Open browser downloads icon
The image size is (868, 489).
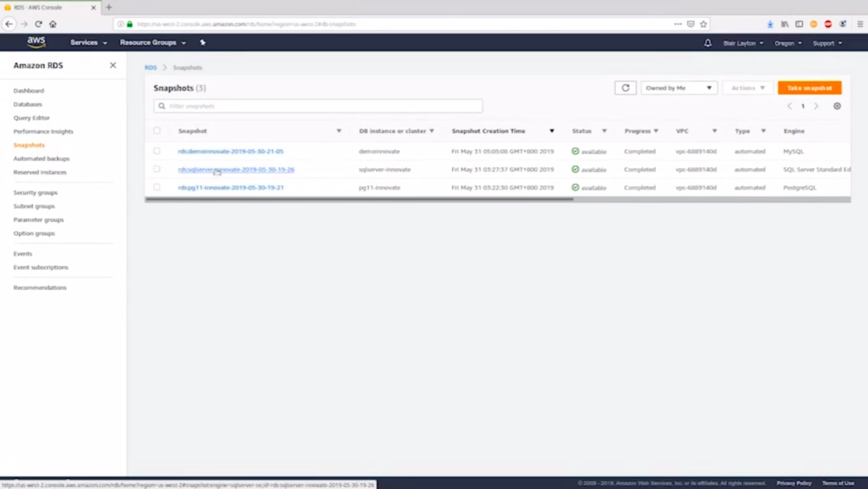(x=770, y=24)
